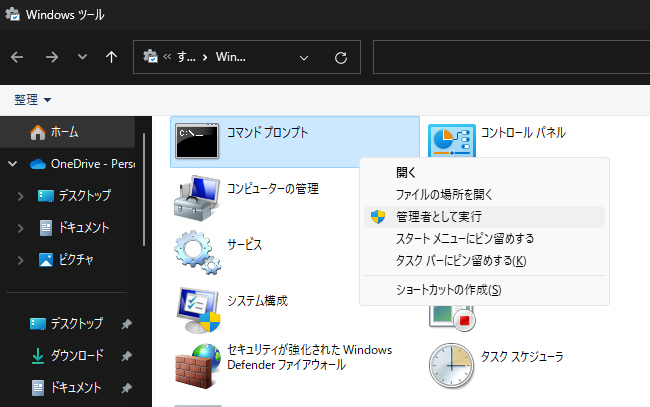Choose 管理者として実行 from context menu
Image resolution: width=650 pixels, height=407 pixels.
pyautogui.click(x=439, y=216)
